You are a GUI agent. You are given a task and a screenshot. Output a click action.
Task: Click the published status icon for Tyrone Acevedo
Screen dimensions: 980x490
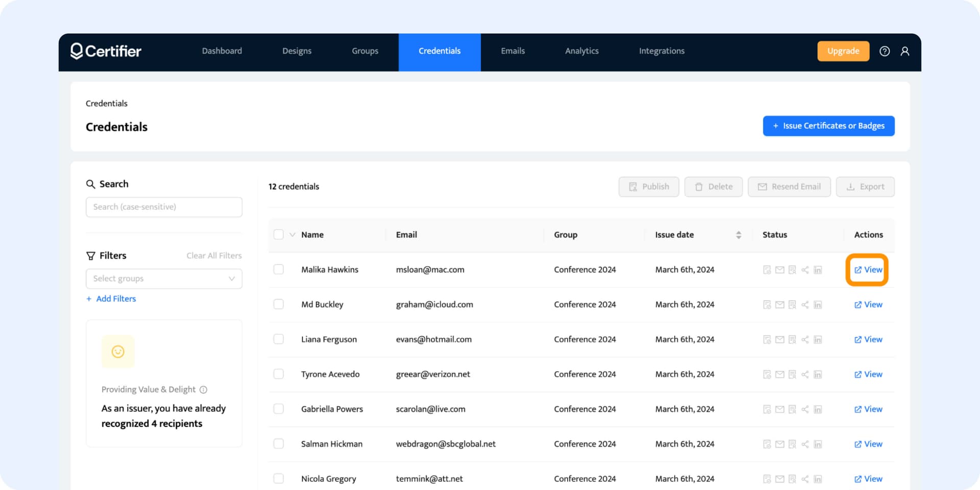pyautogui.click(x=767, y=374)
